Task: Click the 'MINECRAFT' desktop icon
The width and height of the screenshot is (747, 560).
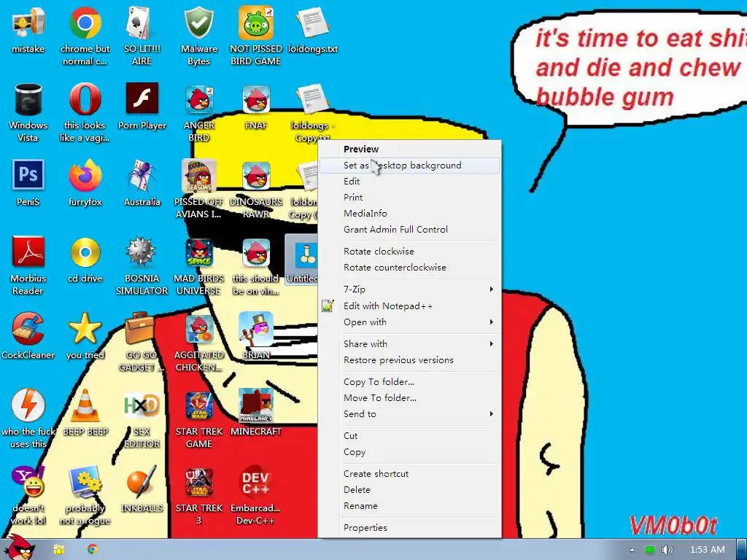Action: [x=256, y=413]
